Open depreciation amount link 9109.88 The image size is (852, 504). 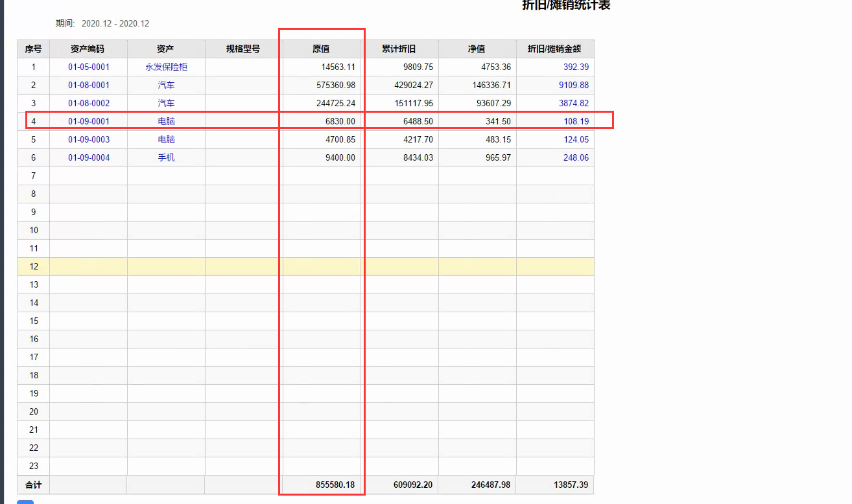click(x=574, y=85)
